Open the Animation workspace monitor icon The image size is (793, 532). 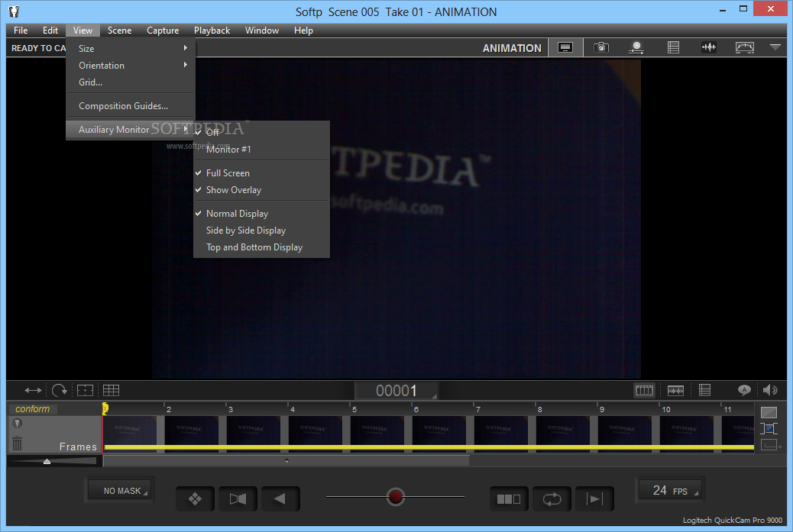[x=565, y=47]
